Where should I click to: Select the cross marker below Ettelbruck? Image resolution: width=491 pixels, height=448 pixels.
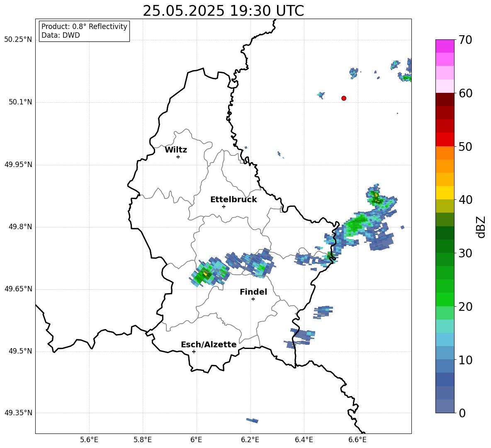click(224, 206)
